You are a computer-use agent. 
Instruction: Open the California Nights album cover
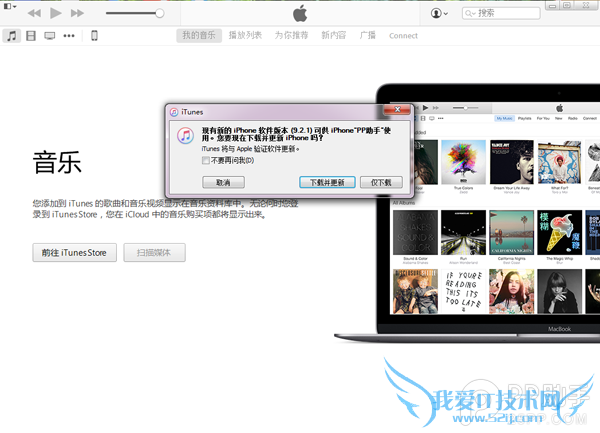click(x=512, y=233)
